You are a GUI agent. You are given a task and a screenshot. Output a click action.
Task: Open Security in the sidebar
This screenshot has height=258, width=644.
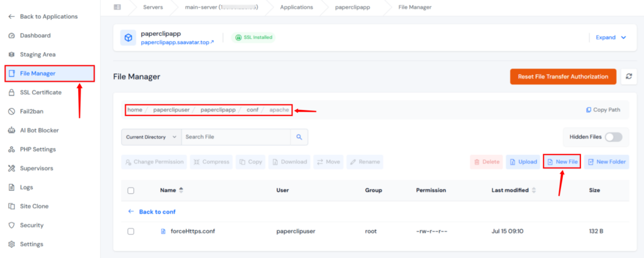[x=26, y=225]
